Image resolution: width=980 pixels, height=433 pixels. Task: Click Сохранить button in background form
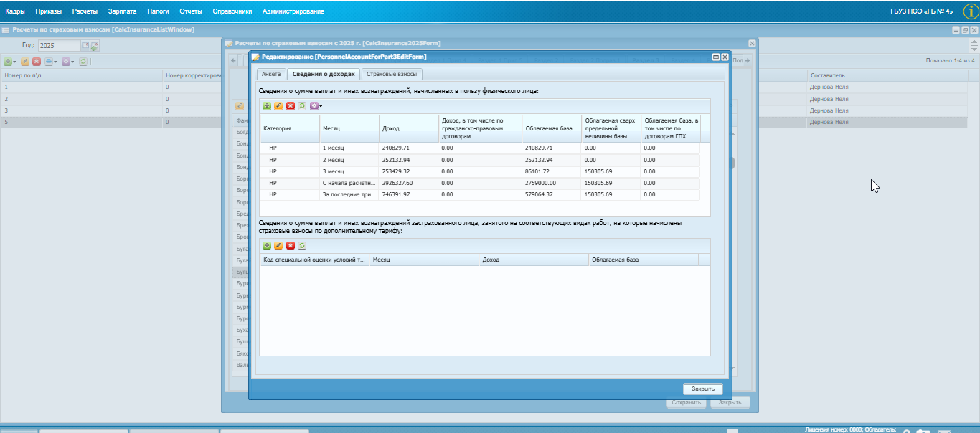pos(687,403)
